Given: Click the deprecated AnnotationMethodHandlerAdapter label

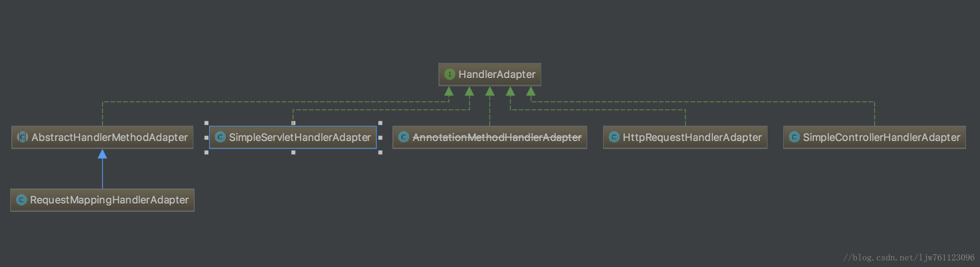Looking at the screenshot, I should click(497, 137).
